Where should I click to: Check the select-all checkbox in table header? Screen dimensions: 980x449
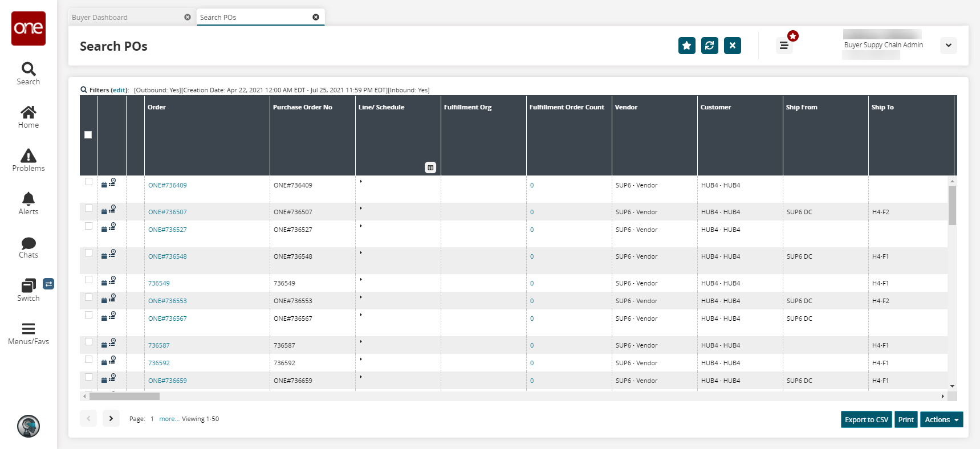[88, 135]
